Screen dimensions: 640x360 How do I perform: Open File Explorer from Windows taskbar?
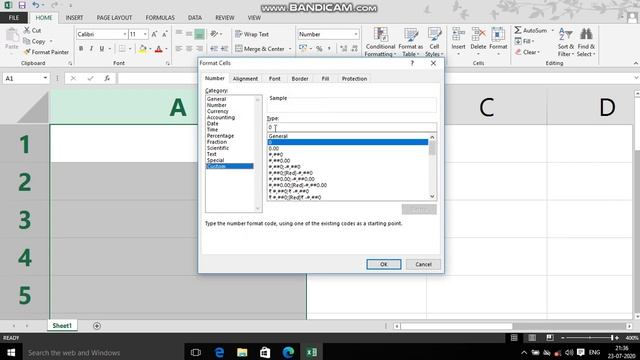click(x=242, y=352)
